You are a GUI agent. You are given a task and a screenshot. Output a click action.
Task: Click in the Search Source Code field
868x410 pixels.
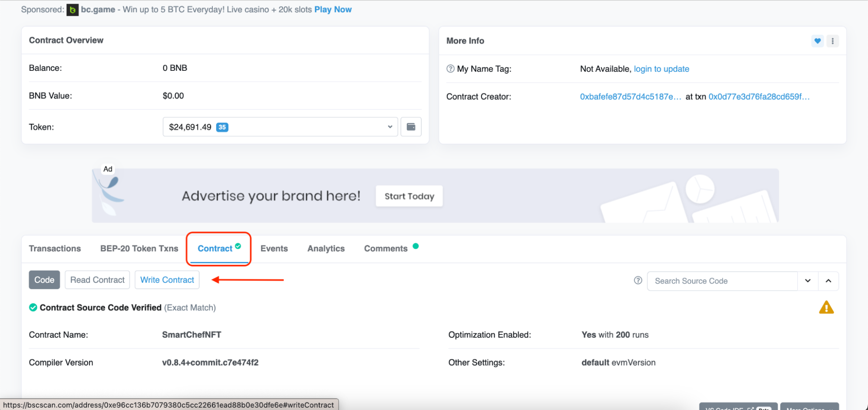coord(722,281)
